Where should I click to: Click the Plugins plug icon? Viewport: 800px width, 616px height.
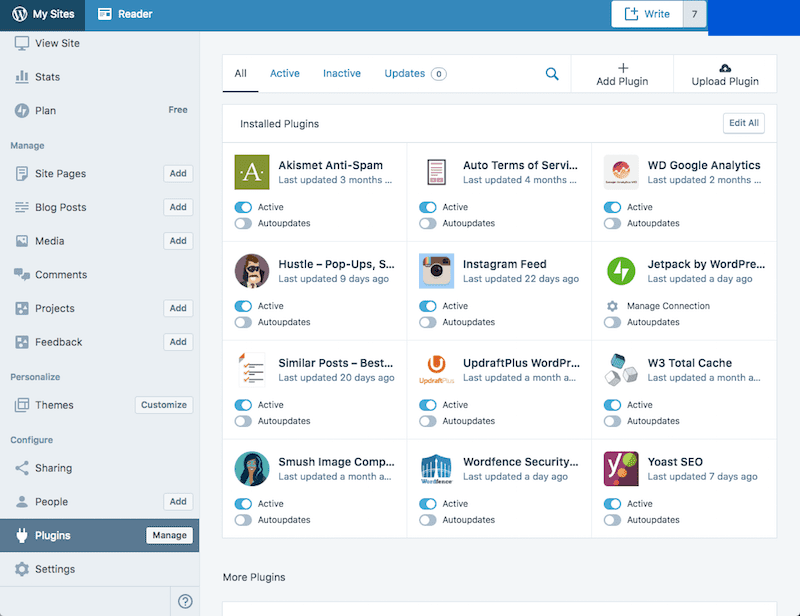[22, 535]
